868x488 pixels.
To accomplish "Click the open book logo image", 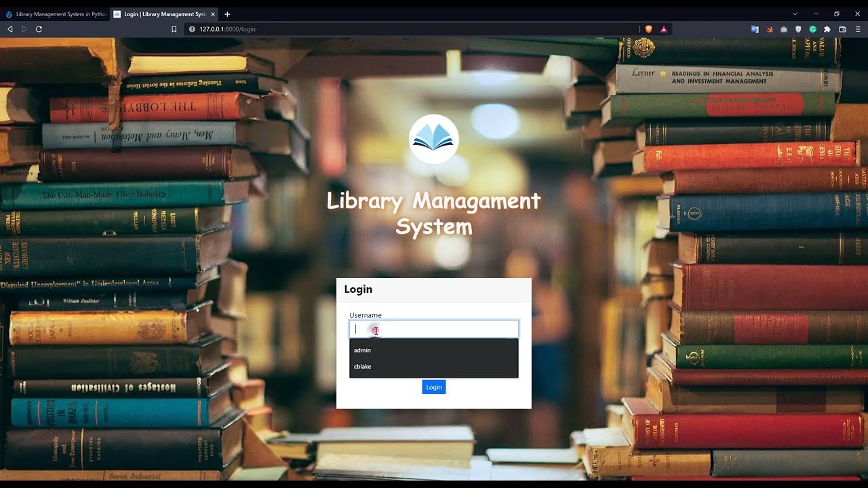I will click(434, 139).
